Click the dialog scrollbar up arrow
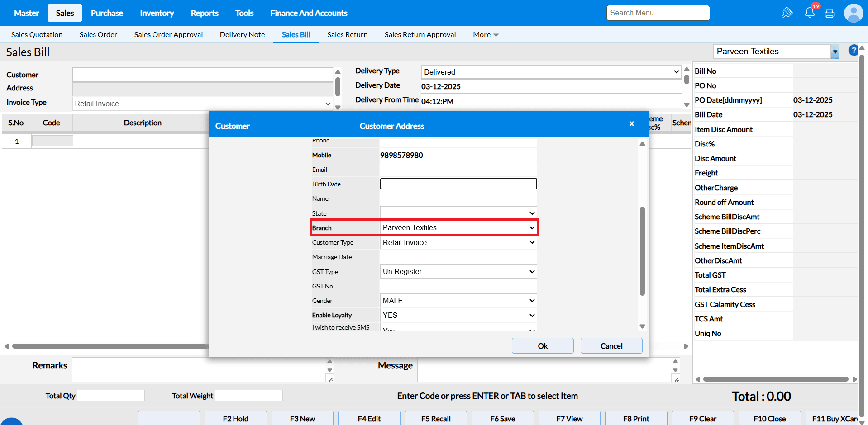The height and width of the screenshot is (425, 868). [642, 144]
